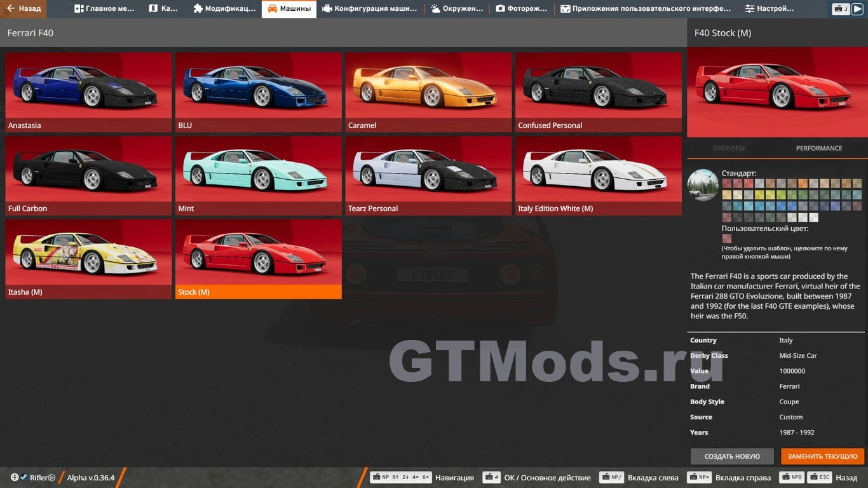
Task: Select the Anastasia configuration thumbnail
Action: click(x=88, y=92)
